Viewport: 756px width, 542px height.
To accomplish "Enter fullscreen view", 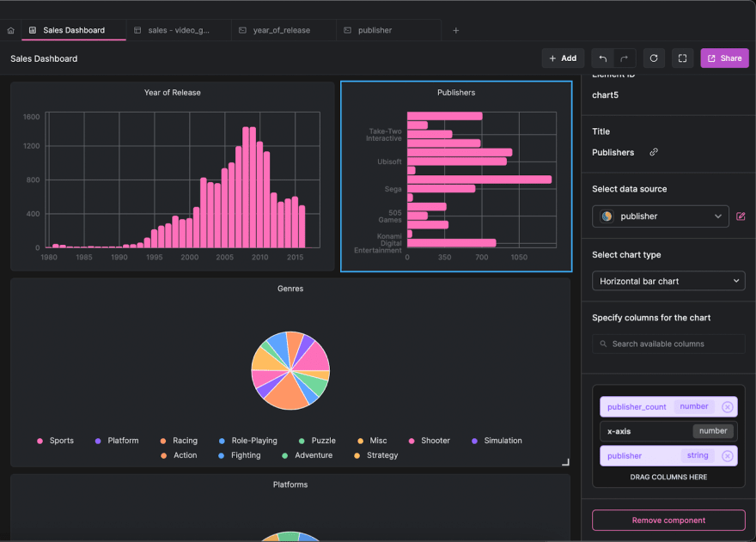I will (682, 58).
